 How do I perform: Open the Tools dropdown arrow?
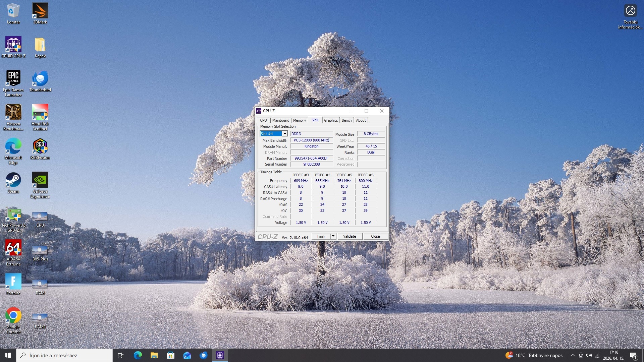point(333,236)
